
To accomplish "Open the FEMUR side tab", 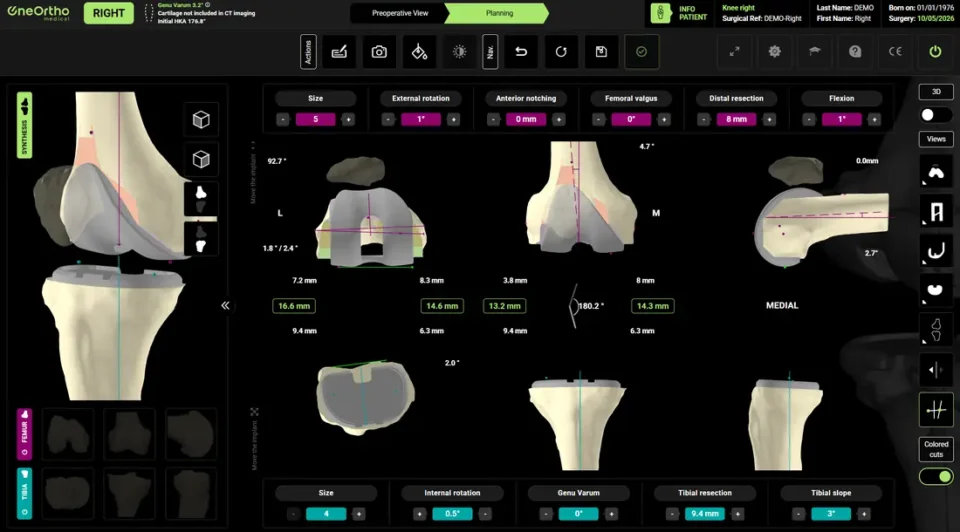I will (x=24, y=434).
